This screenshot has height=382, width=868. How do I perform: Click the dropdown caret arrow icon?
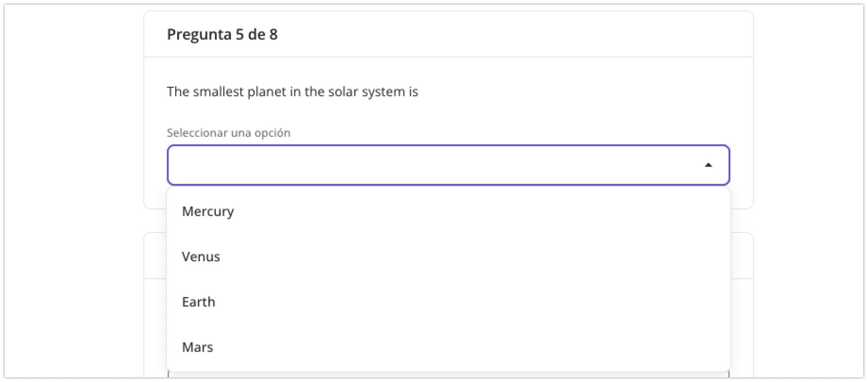click(x=708, y=165)
